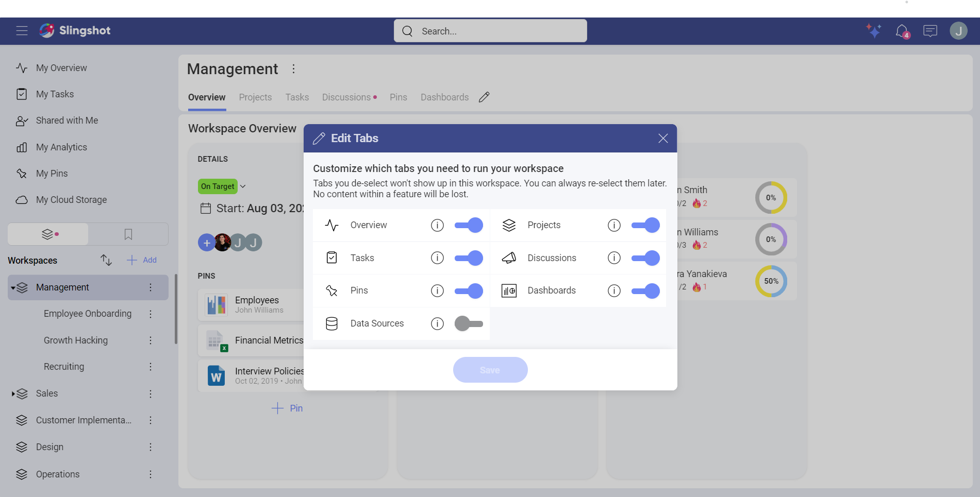Click the Save button
This screenshot has width=980, height=497.
490,370
